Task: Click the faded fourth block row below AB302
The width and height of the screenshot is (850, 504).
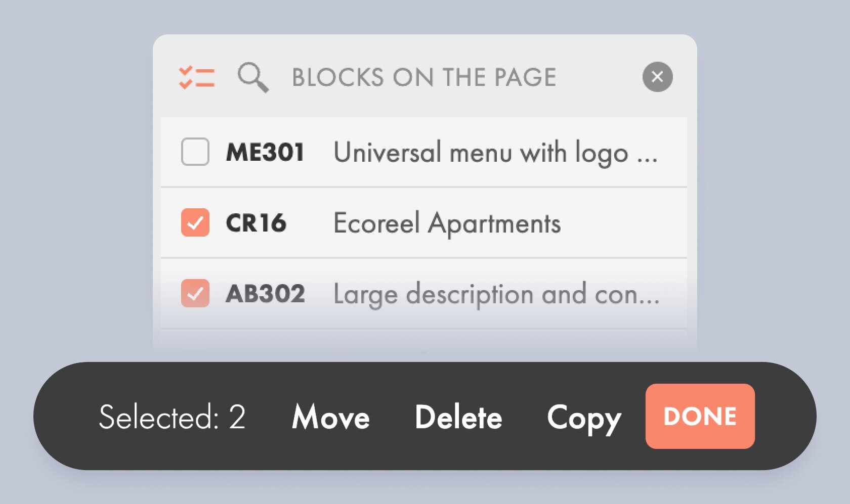Action: pos(424,346)
